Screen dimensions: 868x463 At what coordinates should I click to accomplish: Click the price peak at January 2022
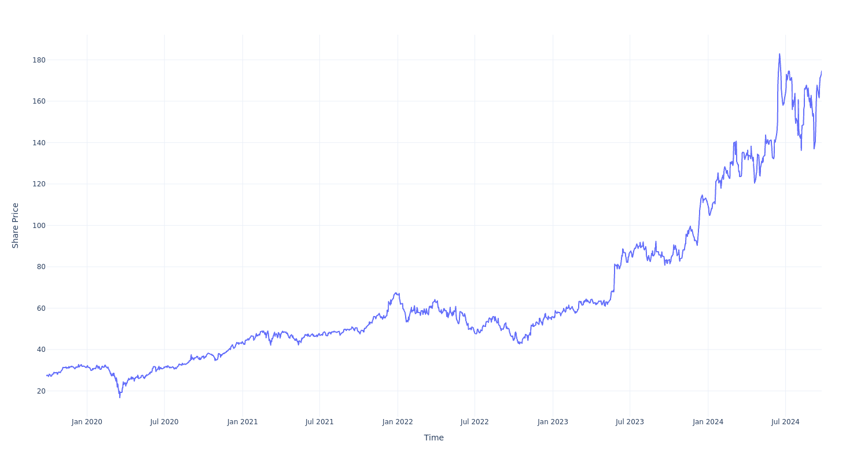[x=396, y=293]
